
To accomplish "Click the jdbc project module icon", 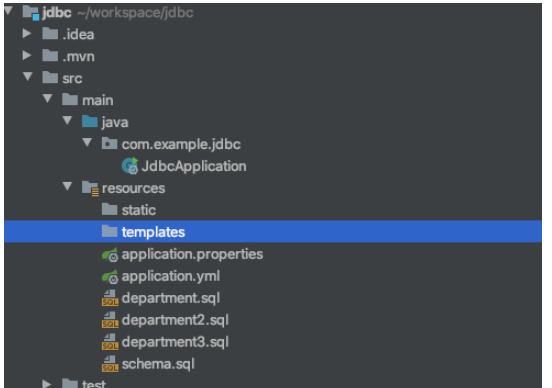I will (x=31, y=13).
